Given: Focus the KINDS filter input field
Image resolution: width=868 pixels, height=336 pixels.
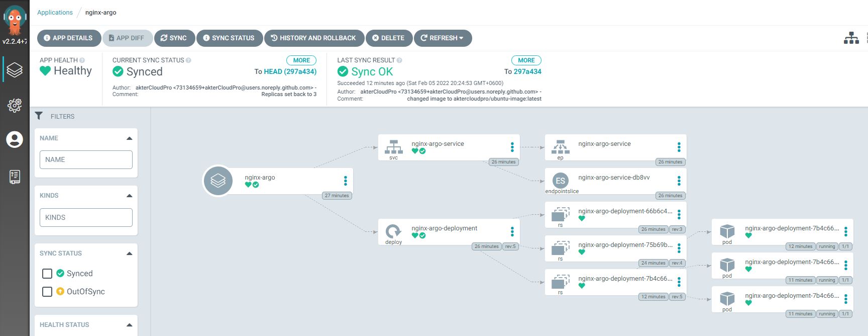Looking at the screenshot, I should pyautogui.click(x=86, y=218).
